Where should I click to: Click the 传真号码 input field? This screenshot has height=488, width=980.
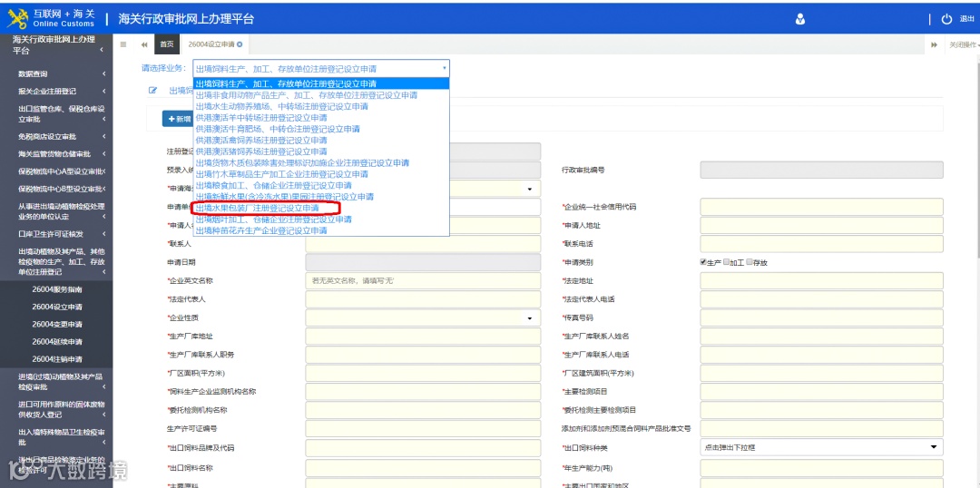point(821,318)
